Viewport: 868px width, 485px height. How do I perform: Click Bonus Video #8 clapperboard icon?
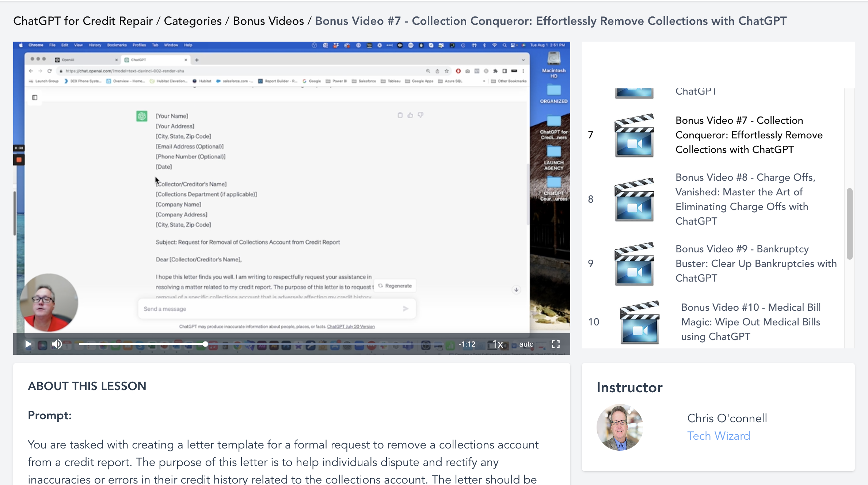pos(634,199)
